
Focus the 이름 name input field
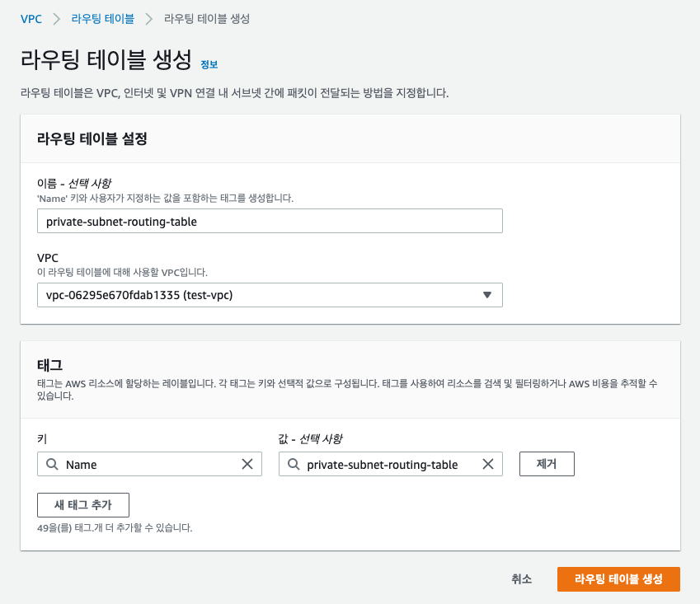270,222
